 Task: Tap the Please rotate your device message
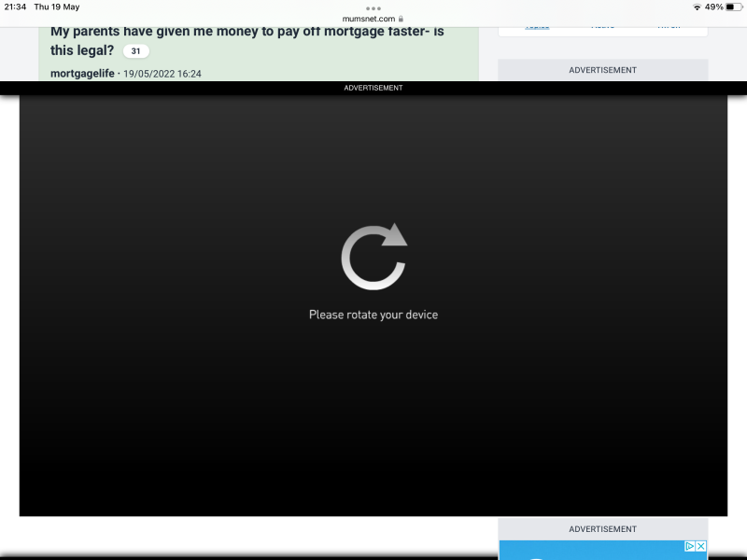point(373,315)
